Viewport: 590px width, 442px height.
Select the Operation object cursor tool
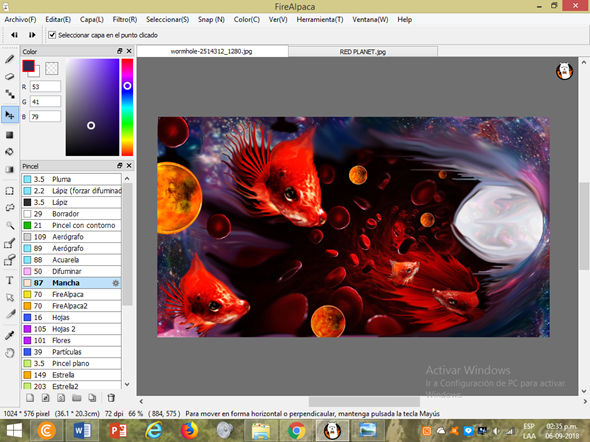point(9,298)
